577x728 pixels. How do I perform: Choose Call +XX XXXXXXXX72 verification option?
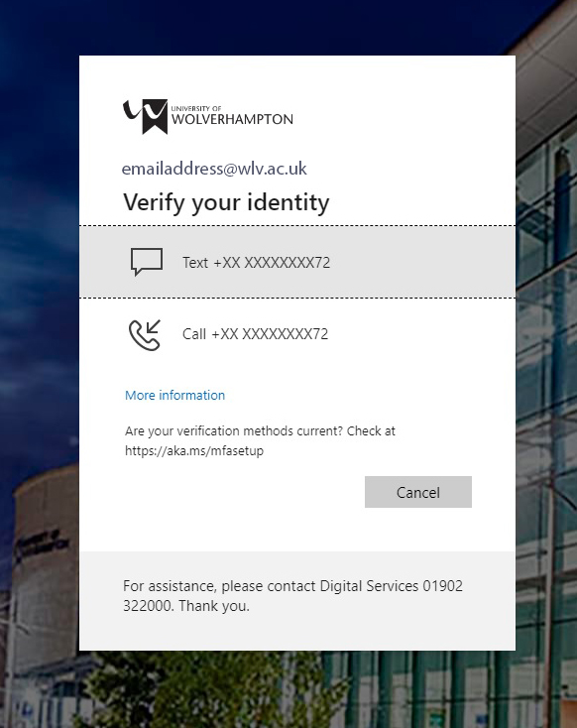pyautogui.click(x=297, y=334)
